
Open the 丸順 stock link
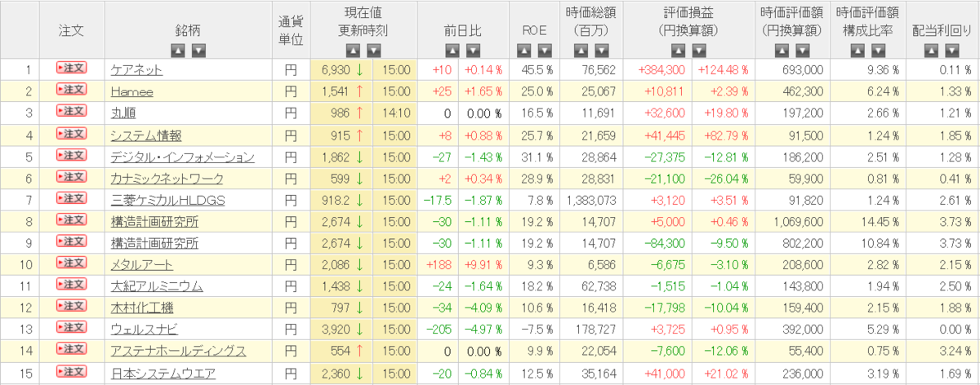coord(123,113)
